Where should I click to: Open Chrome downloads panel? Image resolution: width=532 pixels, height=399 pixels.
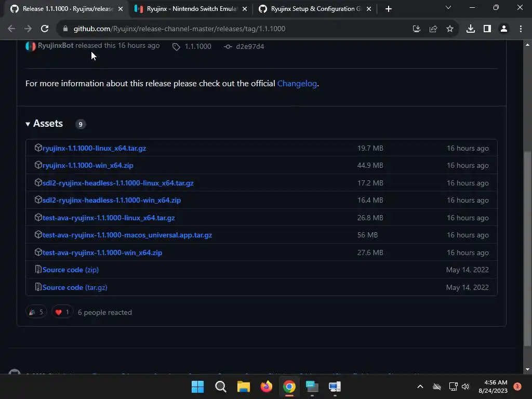point(470,29)
